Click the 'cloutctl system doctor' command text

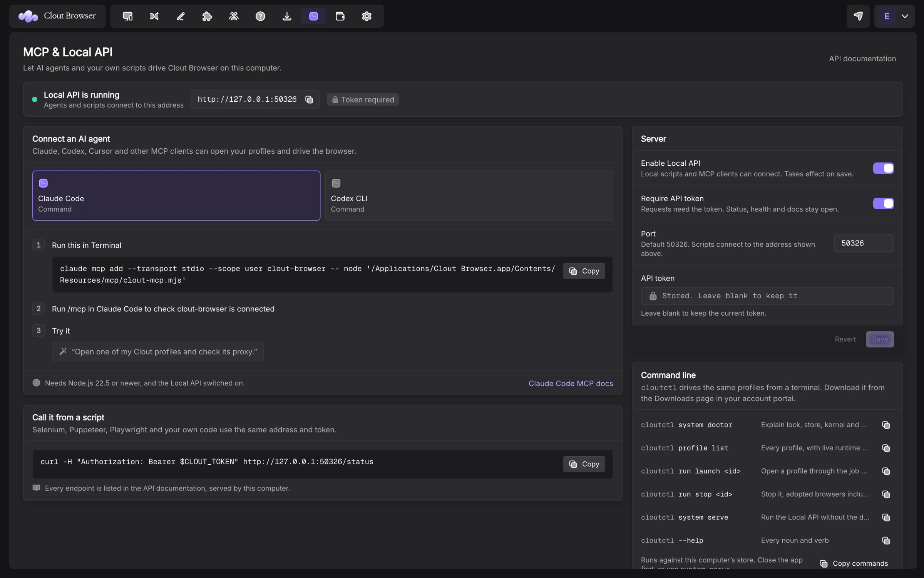coord(686,425)
